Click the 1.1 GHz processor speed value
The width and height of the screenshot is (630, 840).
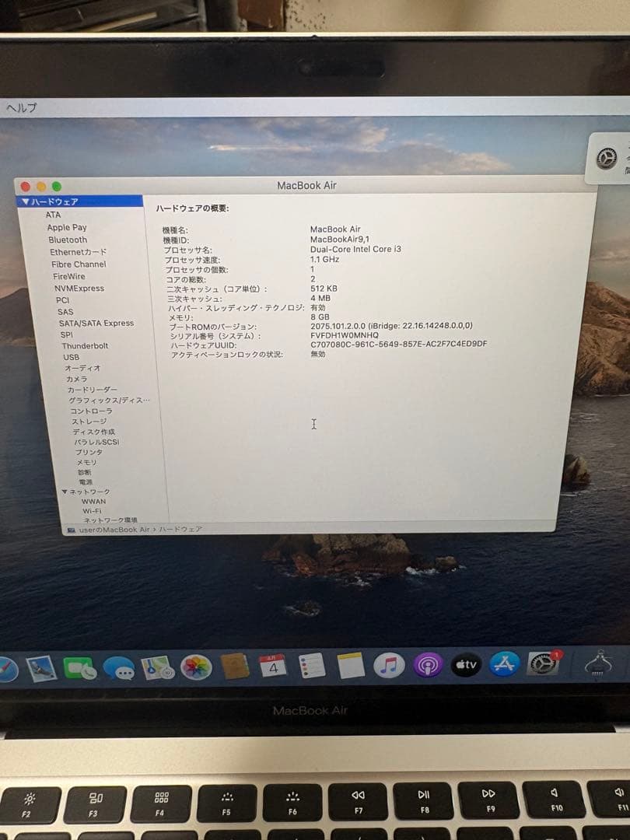coord(324,259)
